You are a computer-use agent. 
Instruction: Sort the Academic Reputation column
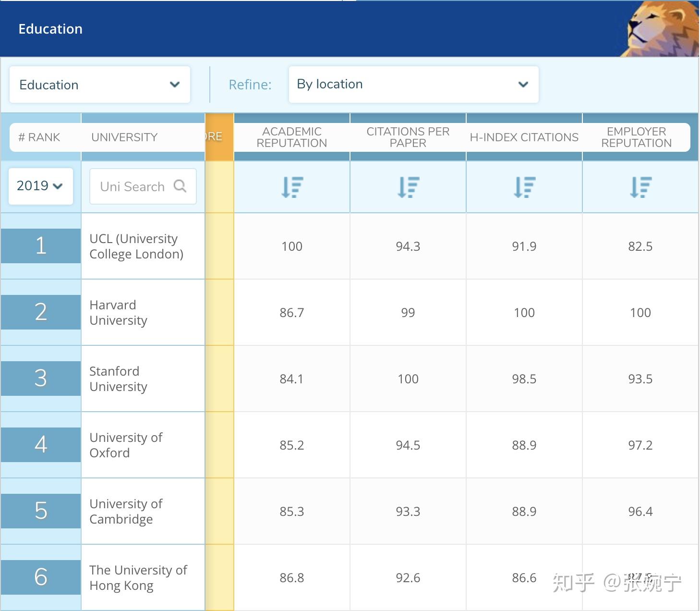[x=291, y=187]
